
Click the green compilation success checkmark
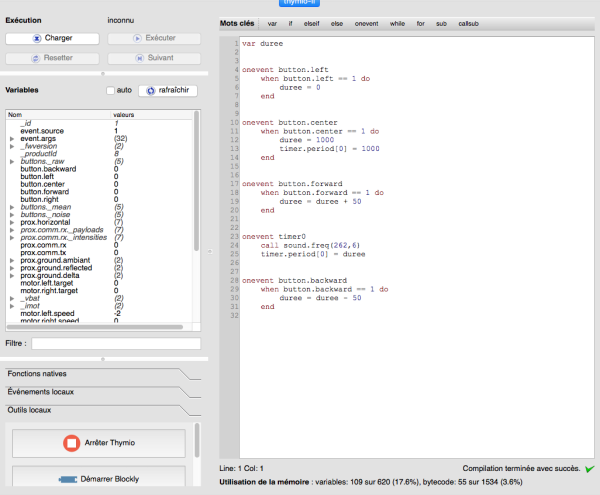[x=590, y=469]
